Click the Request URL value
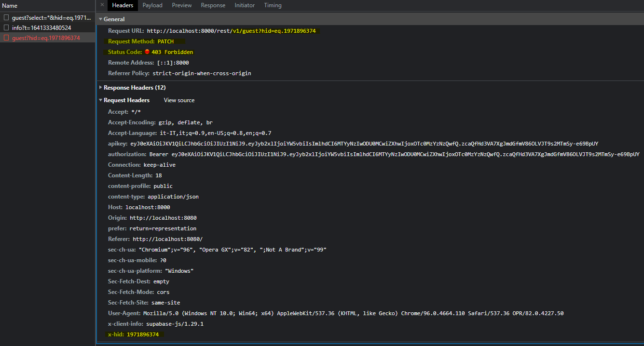Image resolution: width=644 pixels, height=346 pixels. click(232, 31)
